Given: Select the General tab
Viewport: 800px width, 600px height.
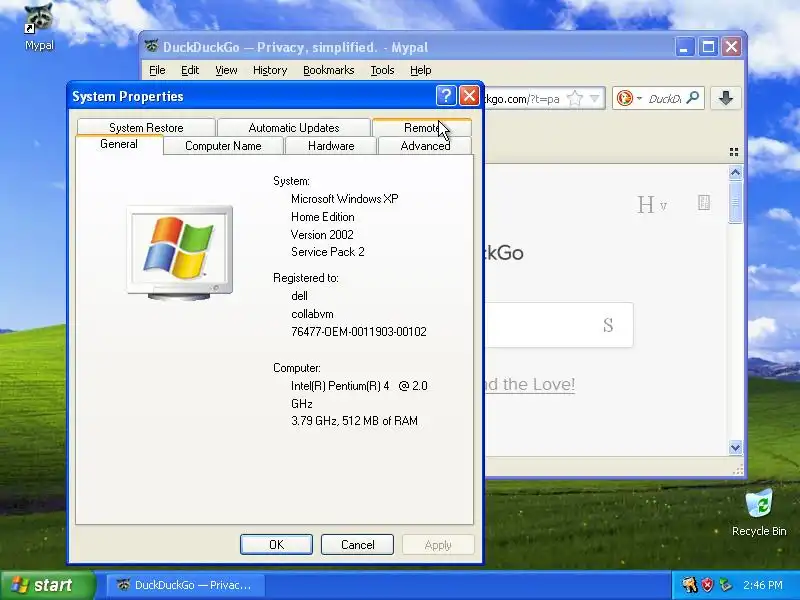Looking at the screenshot, I should coord(119,144).
